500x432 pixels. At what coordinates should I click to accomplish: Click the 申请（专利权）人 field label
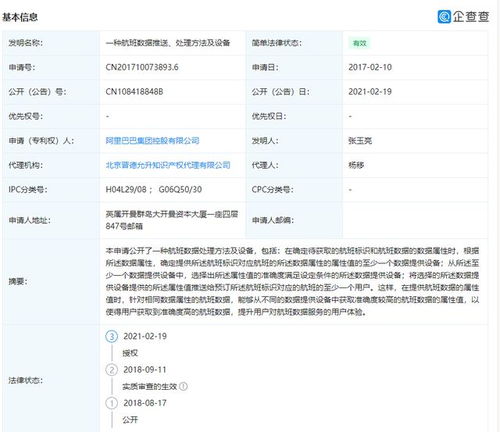(41, 141)
